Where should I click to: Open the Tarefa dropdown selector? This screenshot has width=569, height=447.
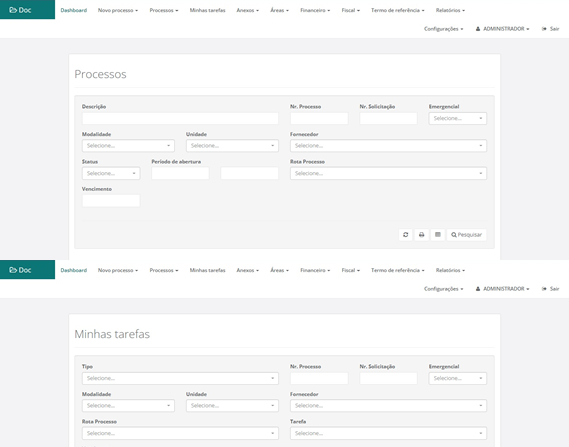388,433
